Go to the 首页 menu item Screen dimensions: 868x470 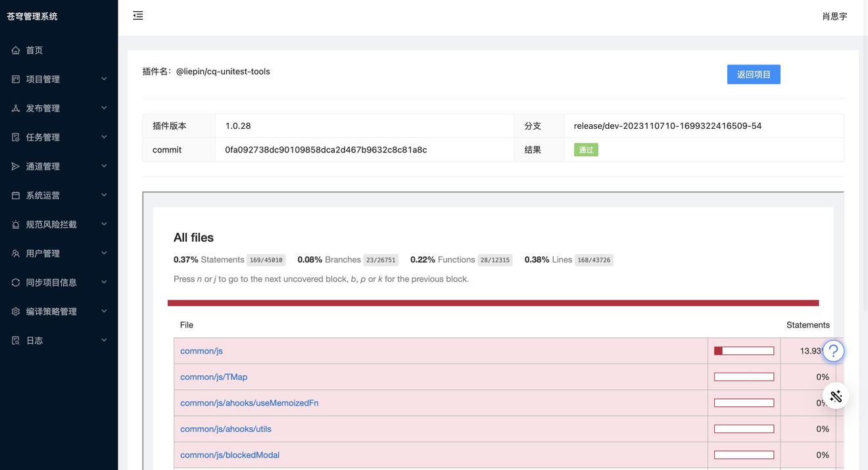pos(34,51)
